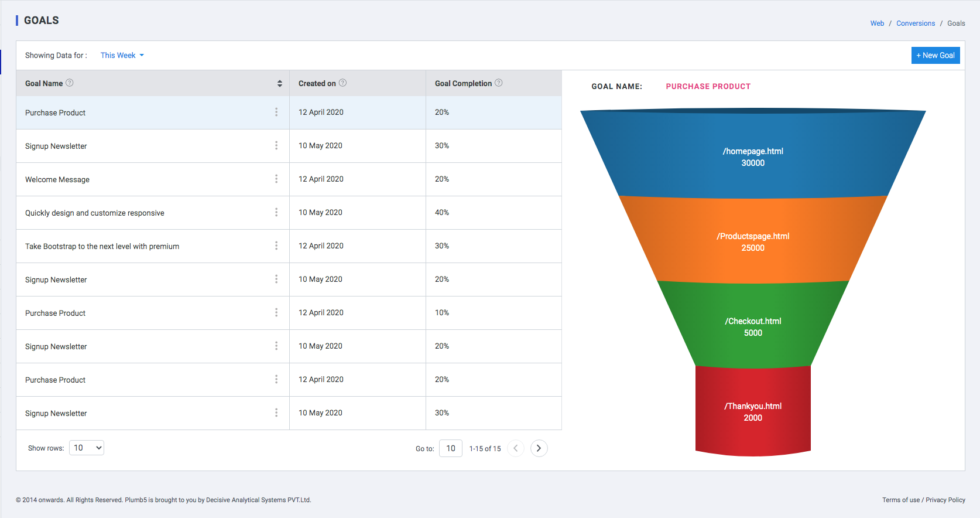Select the orange /Productspage.html funnel segment
Image resolution: width=980 pixels, height=518 pixels.
753,240
